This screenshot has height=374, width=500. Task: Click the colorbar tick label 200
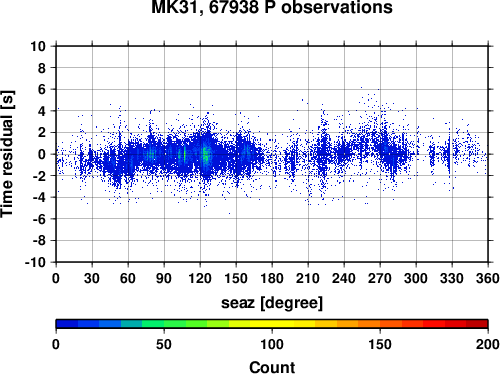tap(488, 344)
